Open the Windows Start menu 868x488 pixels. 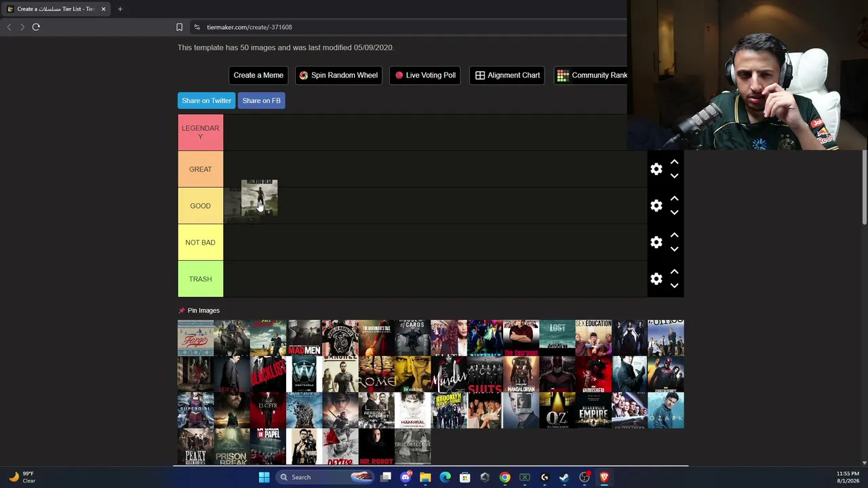(264, 477)
